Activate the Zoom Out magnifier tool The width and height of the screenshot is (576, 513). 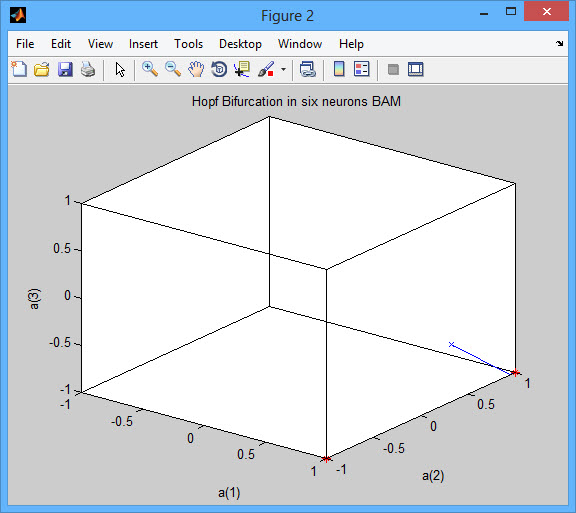[173, 69]
